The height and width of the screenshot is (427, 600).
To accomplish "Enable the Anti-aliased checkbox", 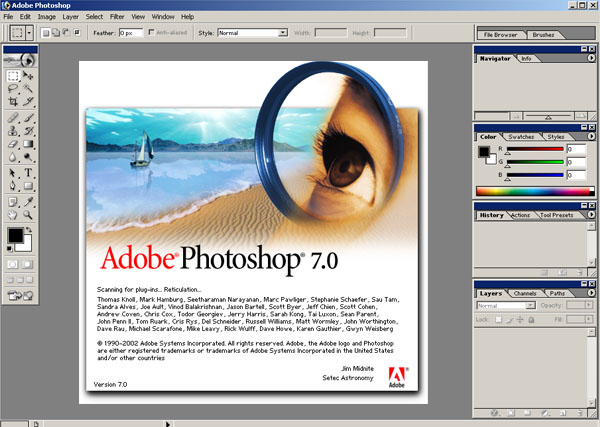I will click(x=151, y=33).
